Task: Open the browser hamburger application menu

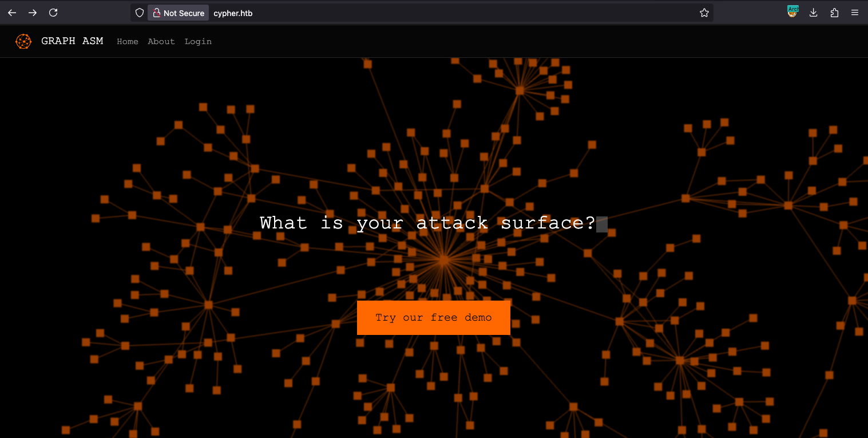Action: point(855,13)
